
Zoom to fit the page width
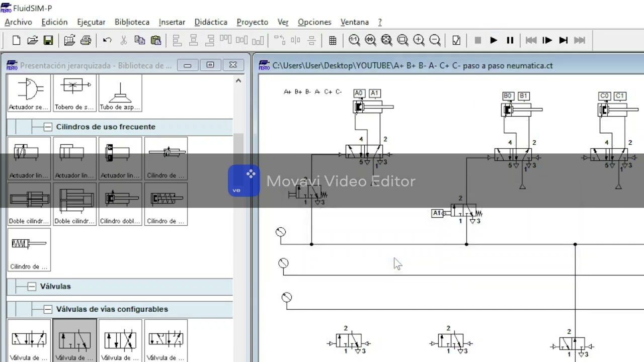click(x=370, y=40)
